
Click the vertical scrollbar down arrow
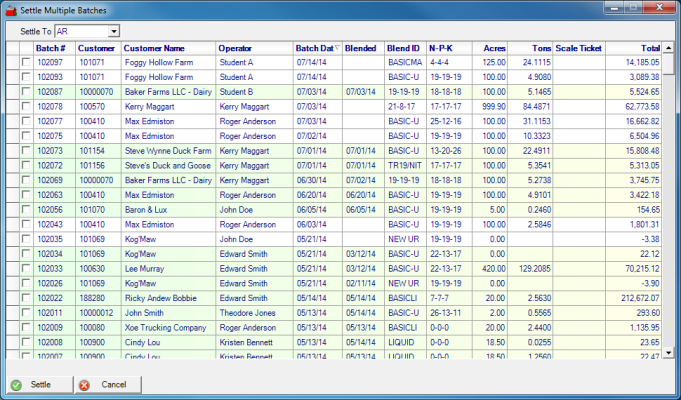668,358
